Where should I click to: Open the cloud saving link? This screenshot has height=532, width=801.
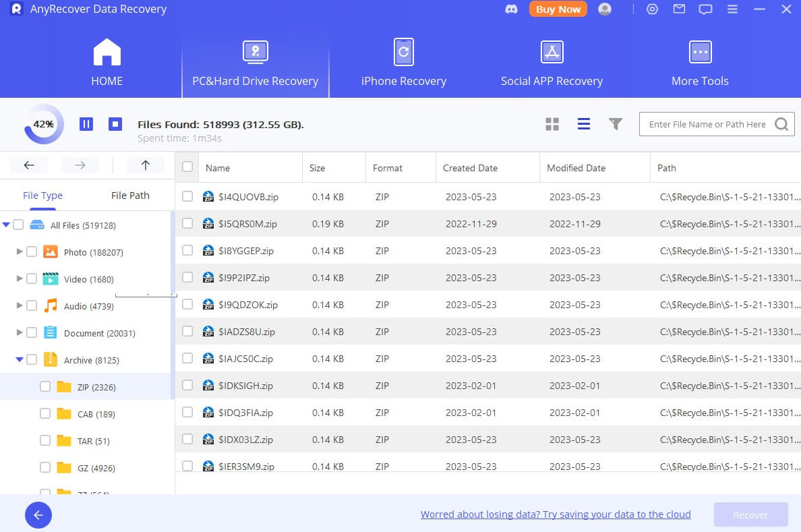tap(556, 514)
